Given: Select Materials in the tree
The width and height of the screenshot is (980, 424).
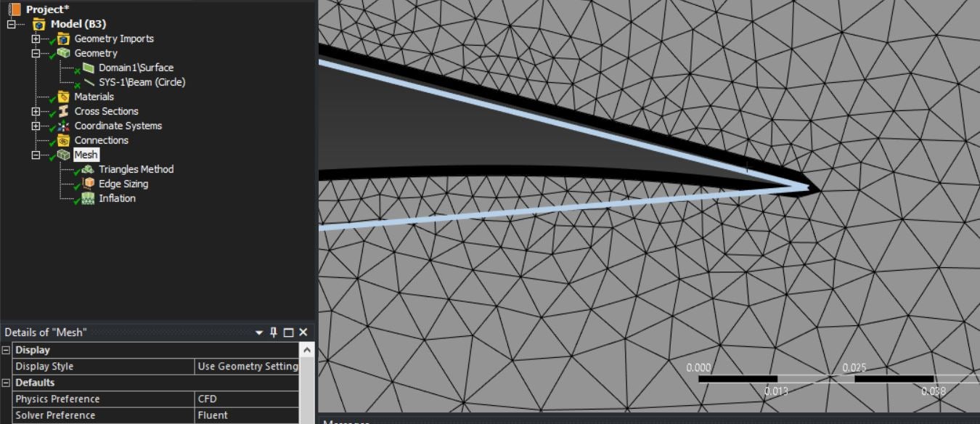Looking at the screenshot, I should point(94,97).
